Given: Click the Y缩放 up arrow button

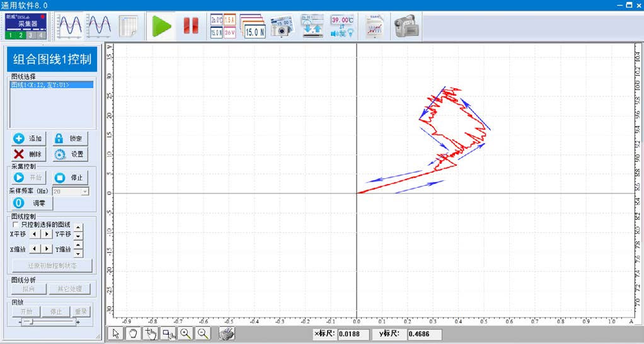Looking at the screenshot, I should (x=78, y=245).
